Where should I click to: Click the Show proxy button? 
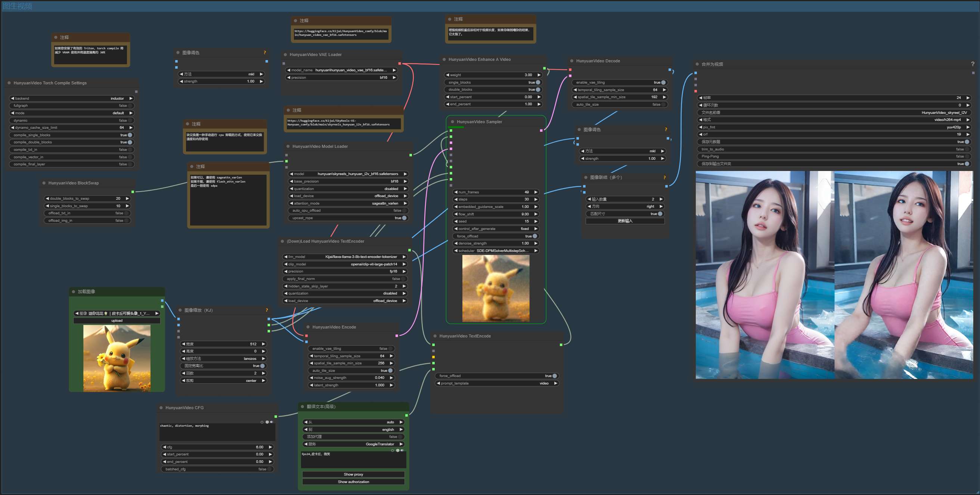click(353, 474)
